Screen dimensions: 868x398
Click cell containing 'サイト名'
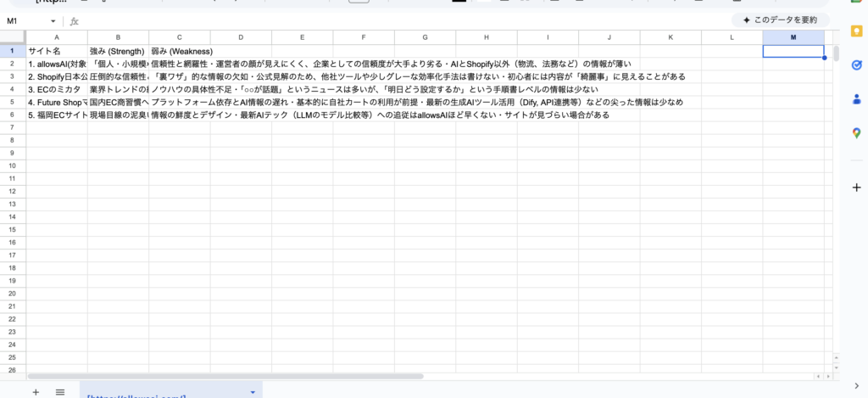[x=57, y=51]
